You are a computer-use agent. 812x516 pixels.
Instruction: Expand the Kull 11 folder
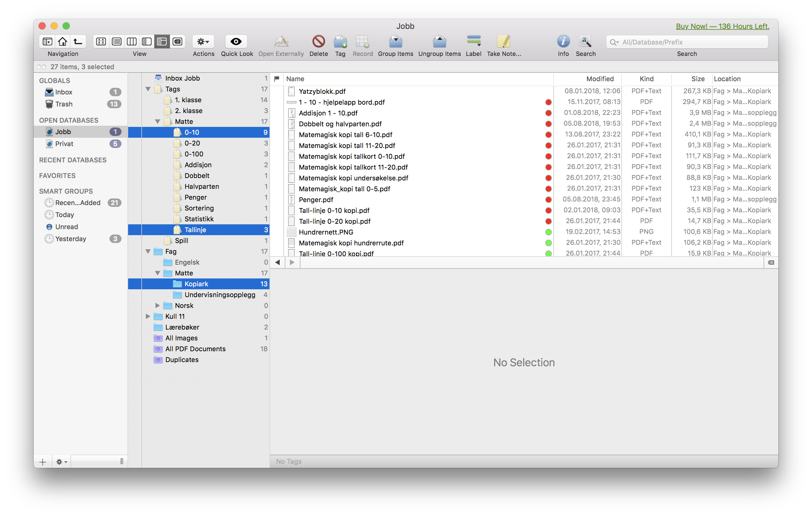148,316
